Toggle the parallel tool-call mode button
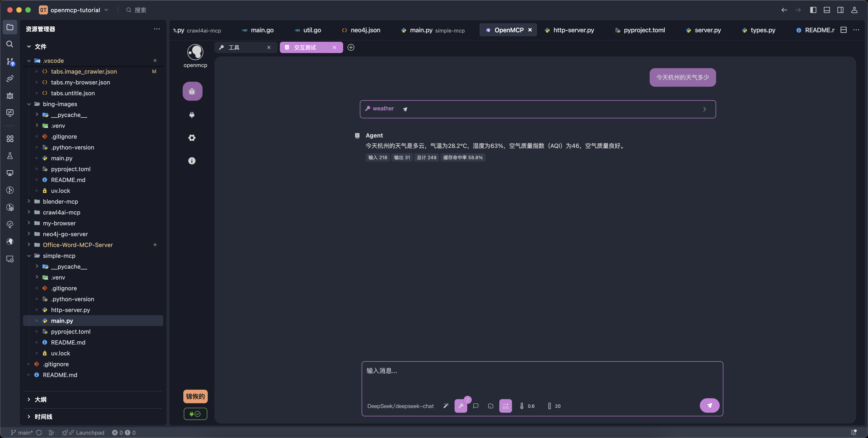Viewport: 868px width, 438px height. (505, 406)
